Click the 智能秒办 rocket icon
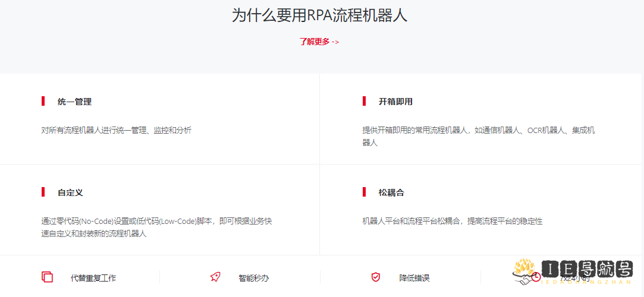Screen dimensions: 644x297 (215, 277)
